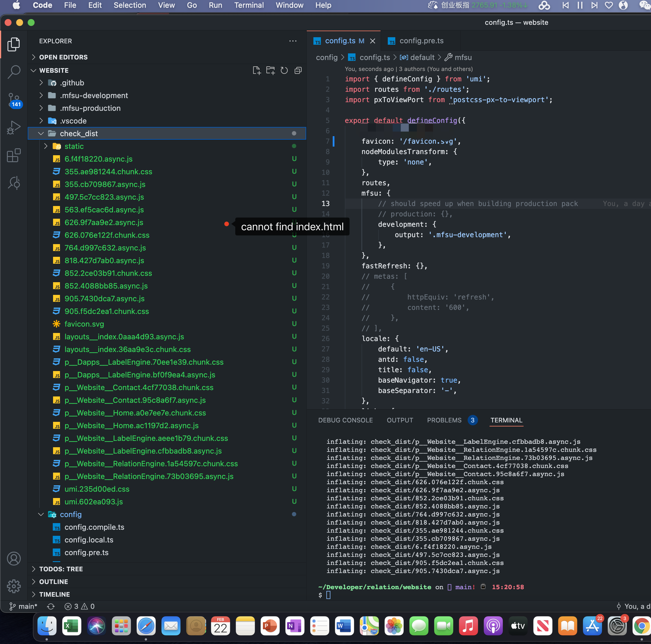Click the New Folder icon in Explorer header
This screenshot has width=651, height=644.
click(x=270, y=70)
